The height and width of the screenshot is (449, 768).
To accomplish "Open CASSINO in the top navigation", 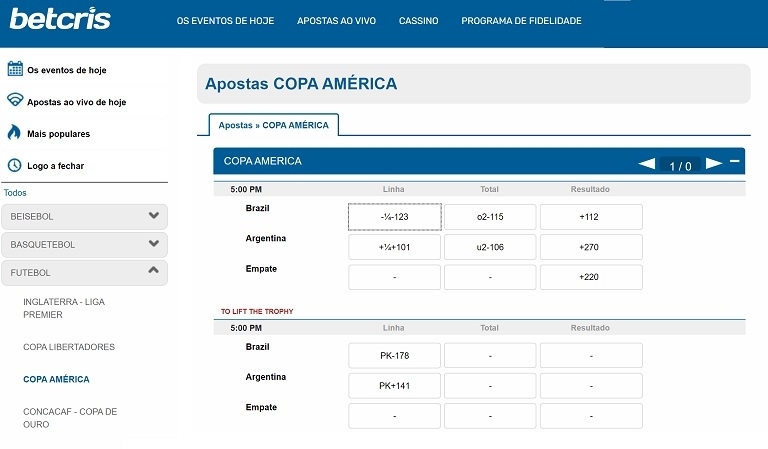I will click(x=418, y=21).
